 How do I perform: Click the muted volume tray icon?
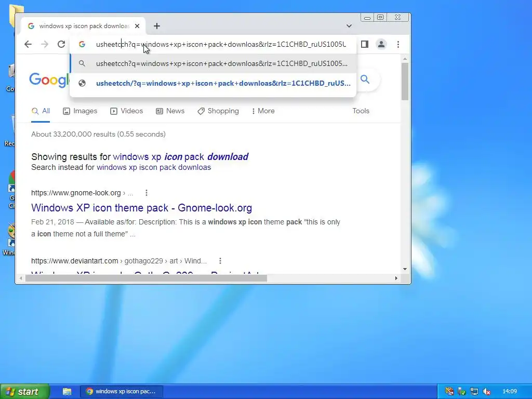pyautogui.click(x=486, y=392)
